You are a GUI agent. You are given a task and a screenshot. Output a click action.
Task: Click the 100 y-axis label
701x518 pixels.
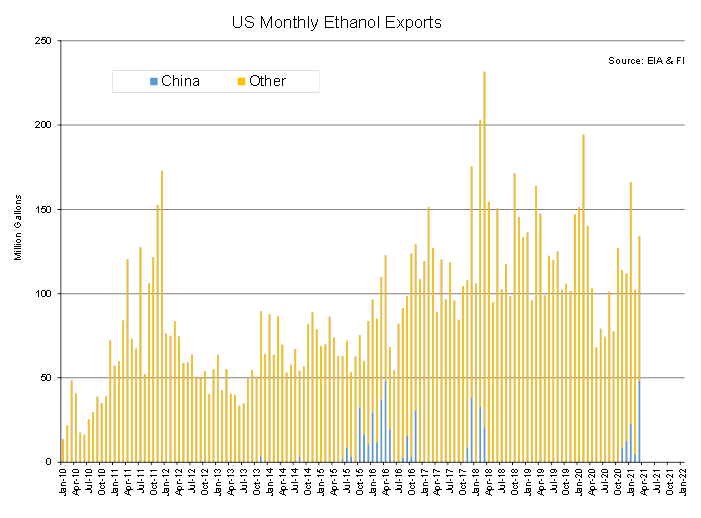[46, 293]
